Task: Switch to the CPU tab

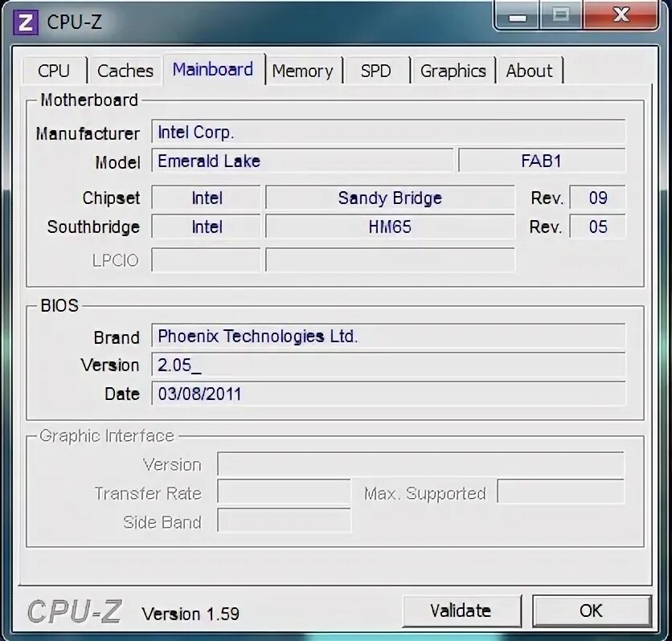Action: tap(54, 71)
